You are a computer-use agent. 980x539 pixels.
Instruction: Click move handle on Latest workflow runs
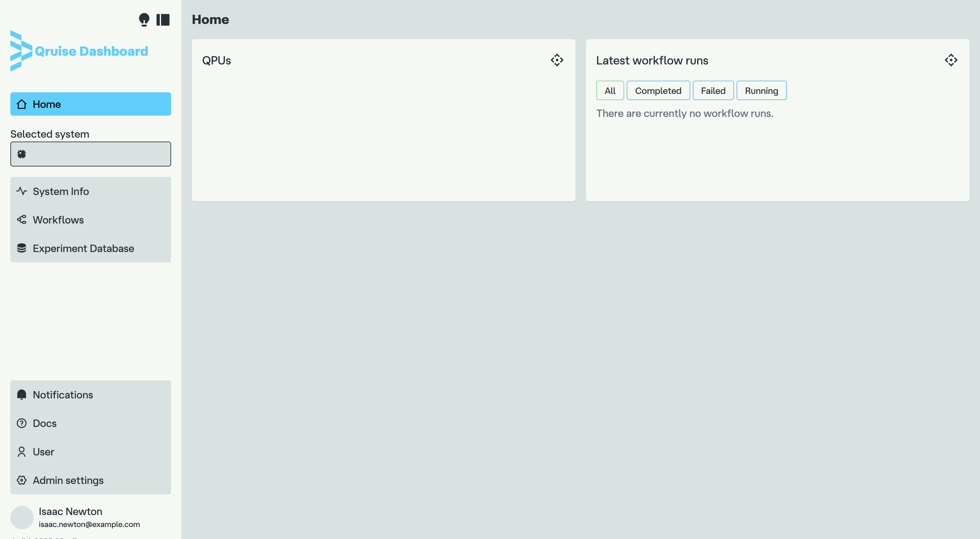951,60
